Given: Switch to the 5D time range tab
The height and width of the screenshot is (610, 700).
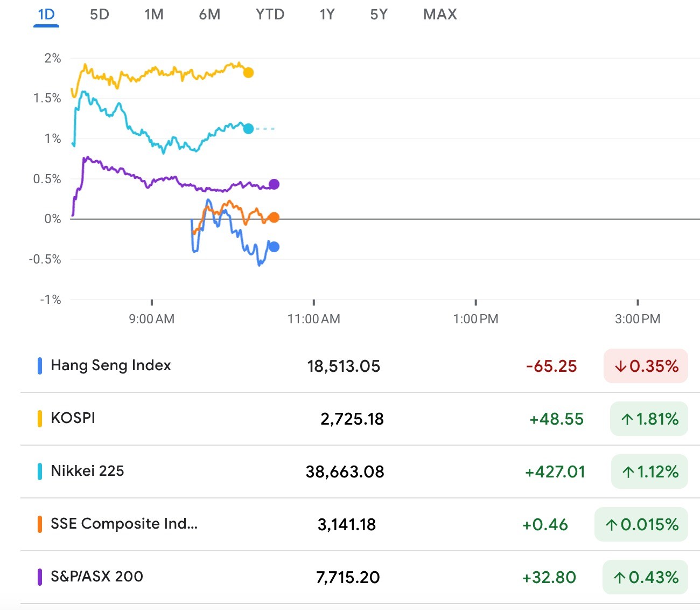Looking at the screenshot, I should pyautogui.click(x=100, y=15).
